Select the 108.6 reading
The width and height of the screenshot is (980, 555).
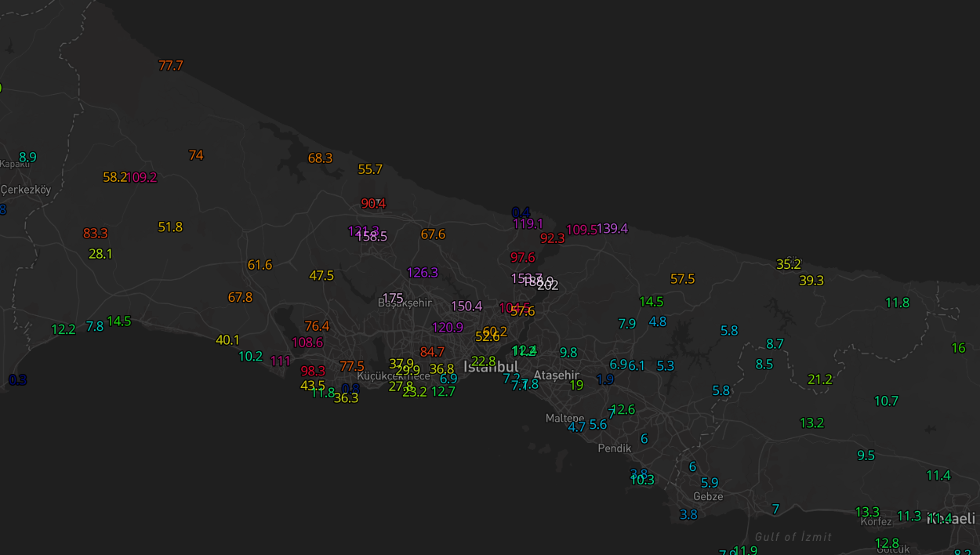307,343
